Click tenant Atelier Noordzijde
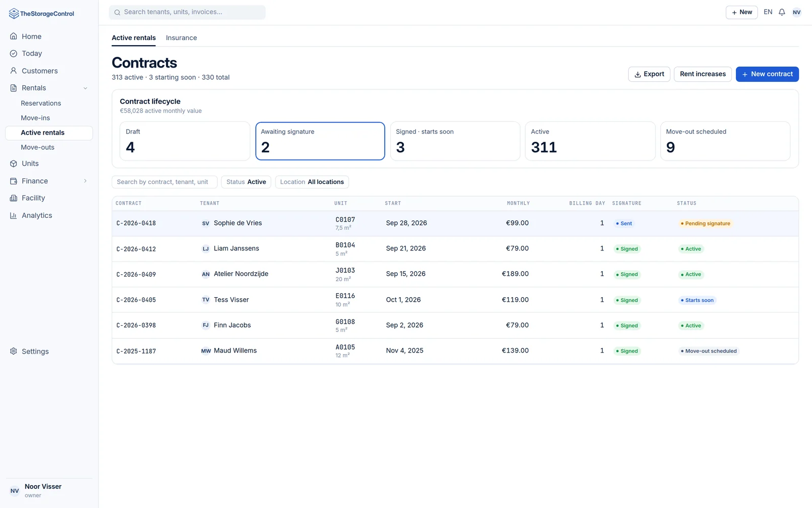This screenshot has height=508, width=812. (x=241, y=274)
